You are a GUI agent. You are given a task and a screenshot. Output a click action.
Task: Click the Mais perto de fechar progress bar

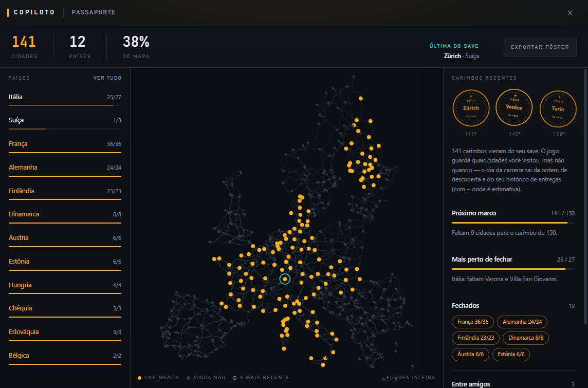click(513, 269)
